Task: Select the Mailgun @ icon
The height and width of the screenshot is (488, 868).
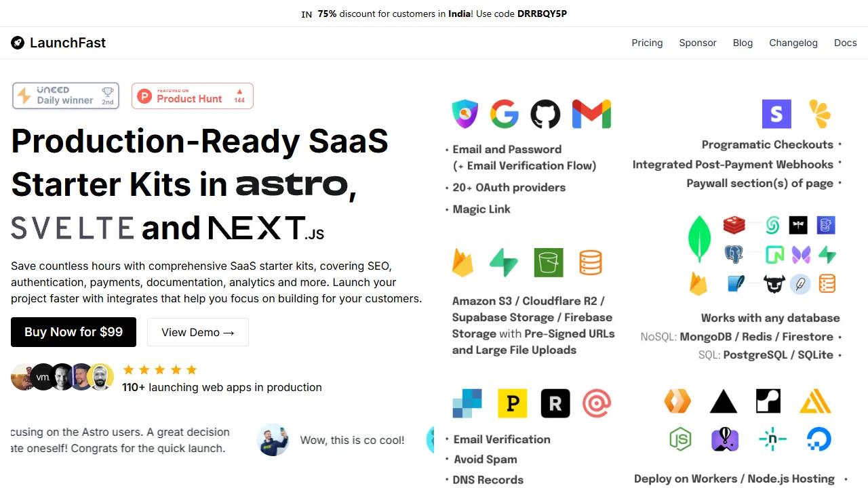Action: tap(597, 403)
